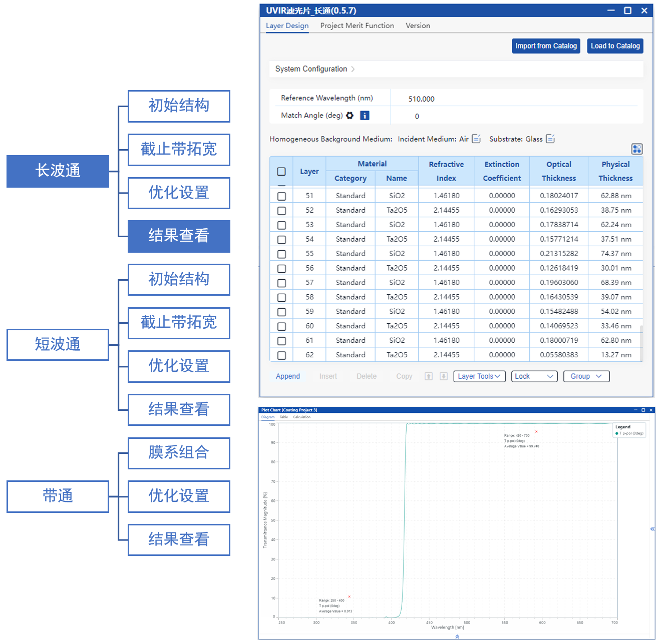Screen dimensions: 659x644
Task: Open the Layer Tools dropdown
Action: pos(479,376)
